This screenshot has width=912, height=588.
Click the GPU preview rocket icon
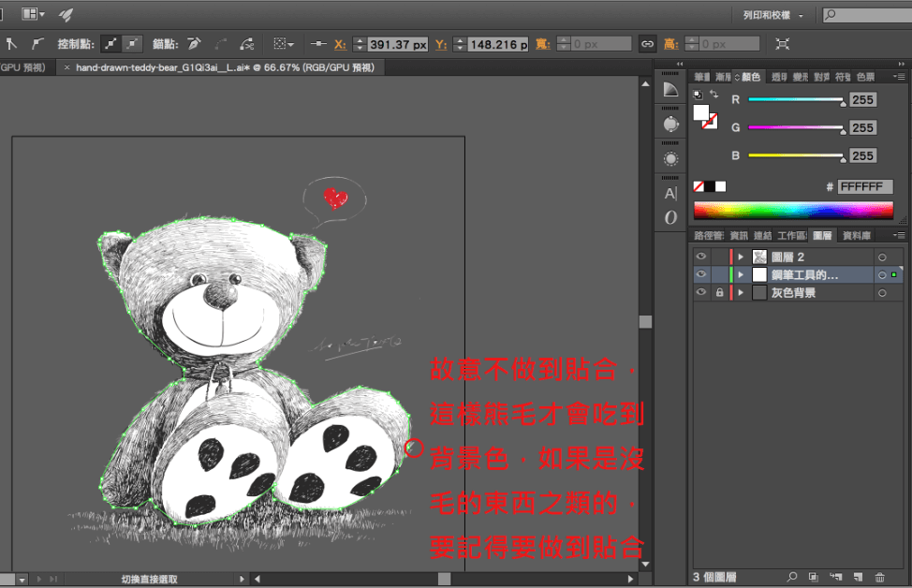pos(66,14)
